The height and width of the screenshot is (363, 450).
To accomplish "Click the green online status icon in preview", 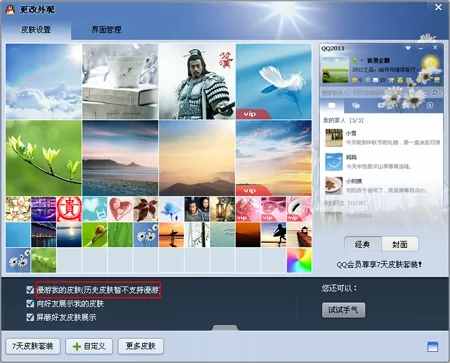I will click(355, 60).
